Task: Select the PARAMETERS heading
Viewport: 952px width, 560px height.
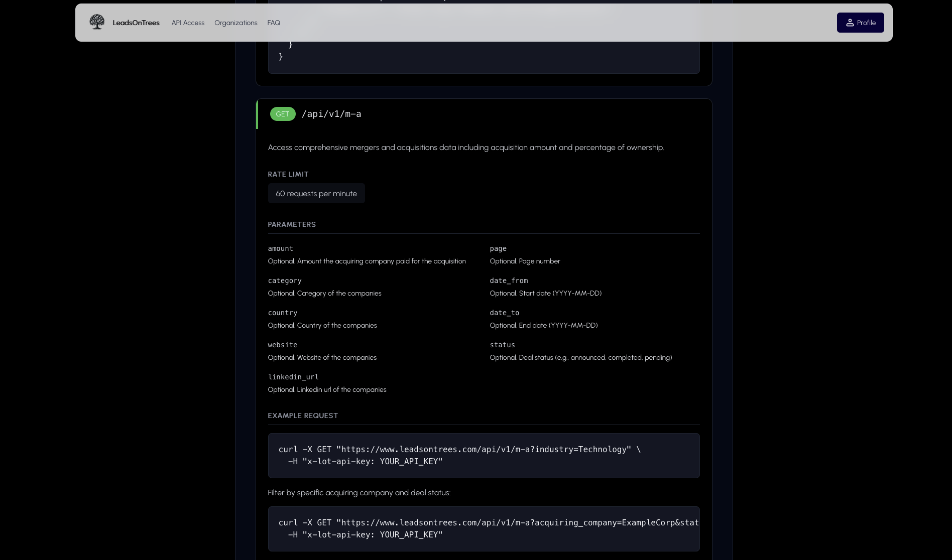Action: [292, 224]
